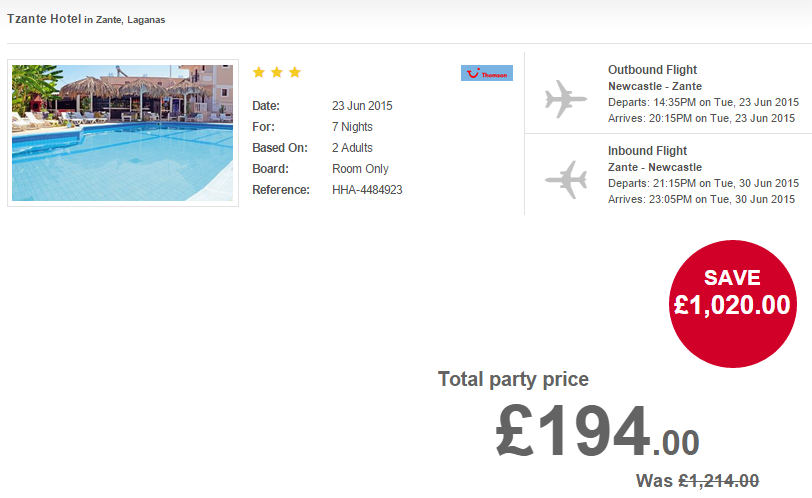
Task: Click the outbound flight airplane icon
Action: [x=566, y=98]
